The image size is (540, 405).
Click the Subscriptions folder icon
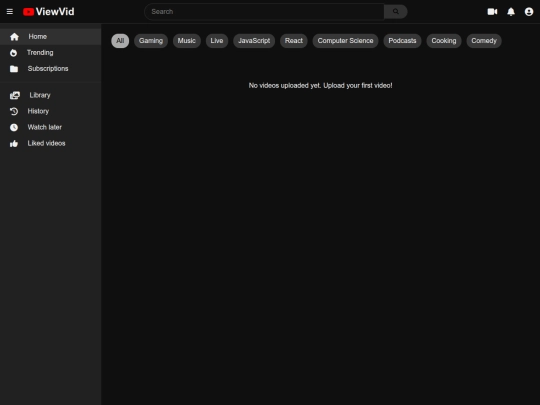(x=14, y=69)
